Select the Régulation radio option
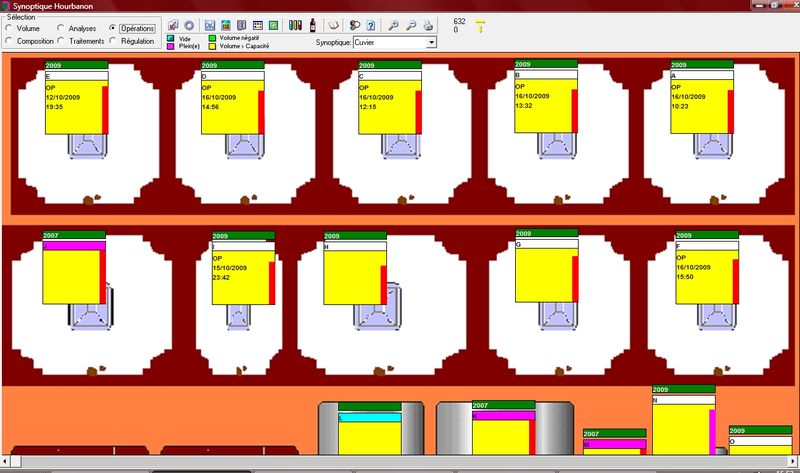800x473 pixels. [113, 41]
